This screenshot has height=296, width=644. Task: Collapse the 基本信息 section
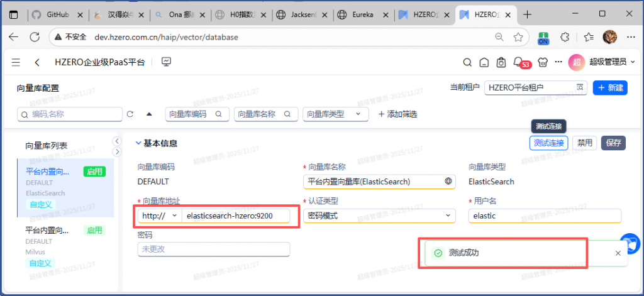pyautogui.click(x=139, y=143)
